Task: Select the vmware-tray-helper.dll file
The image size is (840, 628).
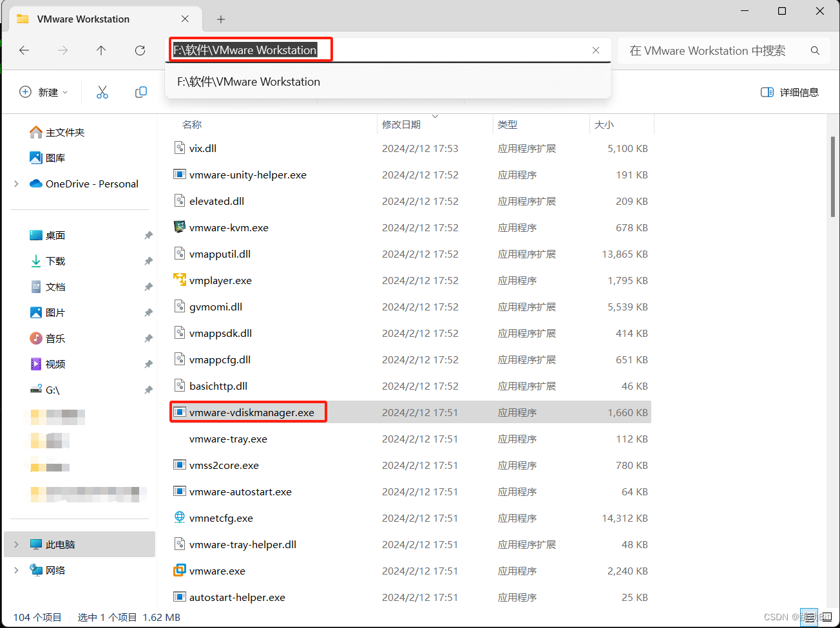Action: pos(242,544)
